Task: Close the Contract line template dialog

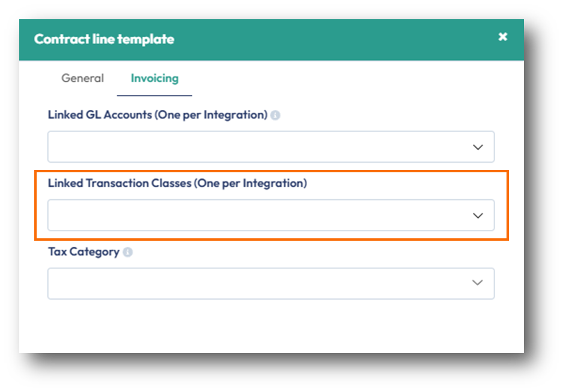Action: 503,37
